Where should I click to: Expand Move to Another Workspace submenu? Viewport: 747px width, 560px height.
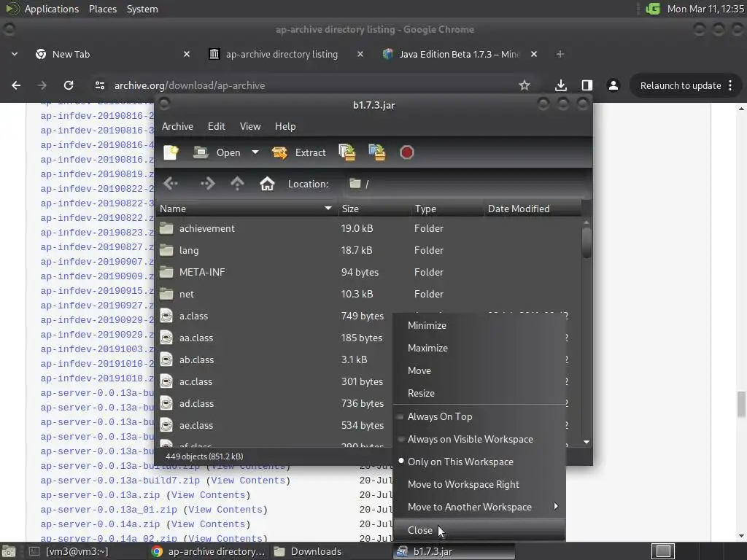click(x=479, y=507)
